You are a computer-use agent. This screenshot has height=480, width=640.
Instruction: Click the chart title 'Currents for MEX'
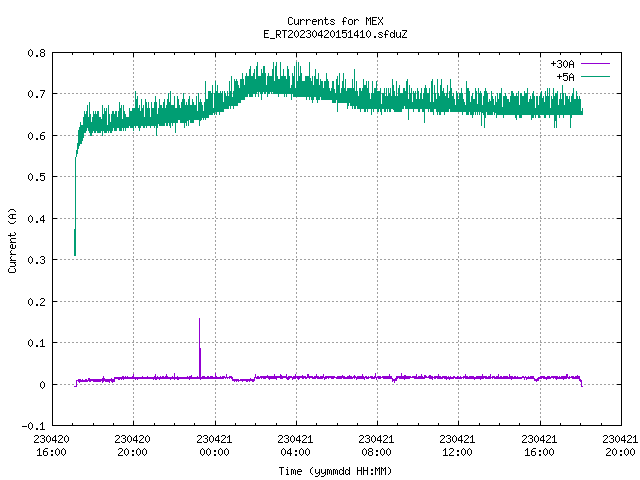[x=335, y=21]
